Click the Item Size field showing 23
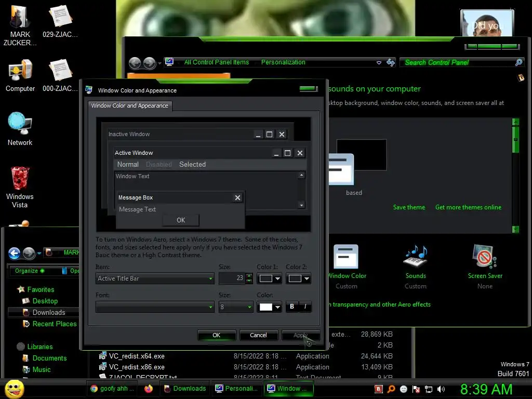The width and height of the screenshot is (532, 399). click(x=232, y=278)
